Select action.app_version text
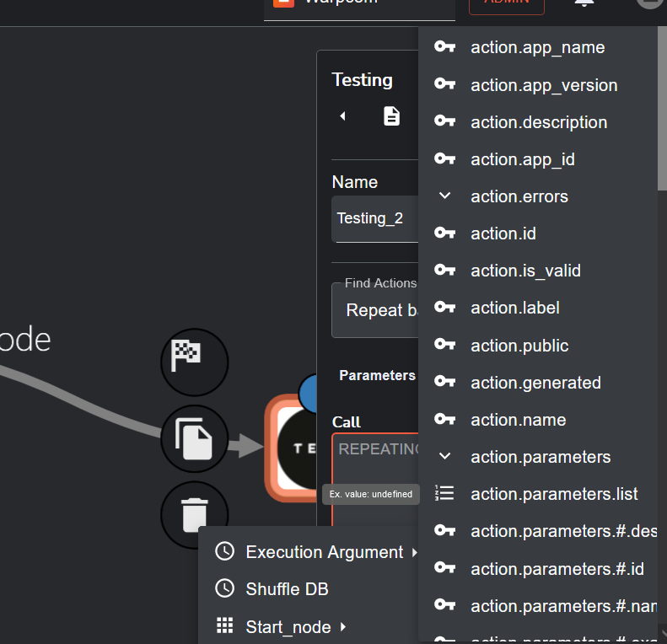This screenshot has height=644, width=667. tap(544, 85)
